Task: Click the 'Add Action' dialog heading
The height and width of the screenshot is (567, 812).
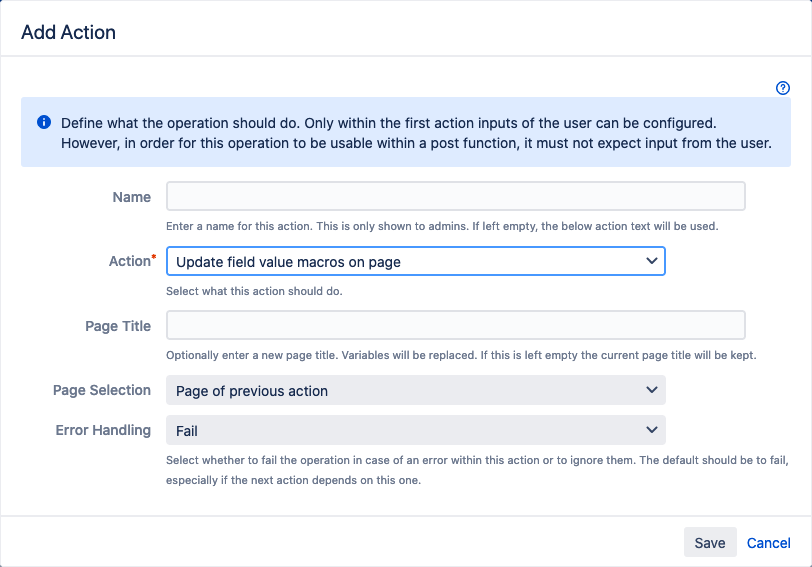Action: point(69,32)
